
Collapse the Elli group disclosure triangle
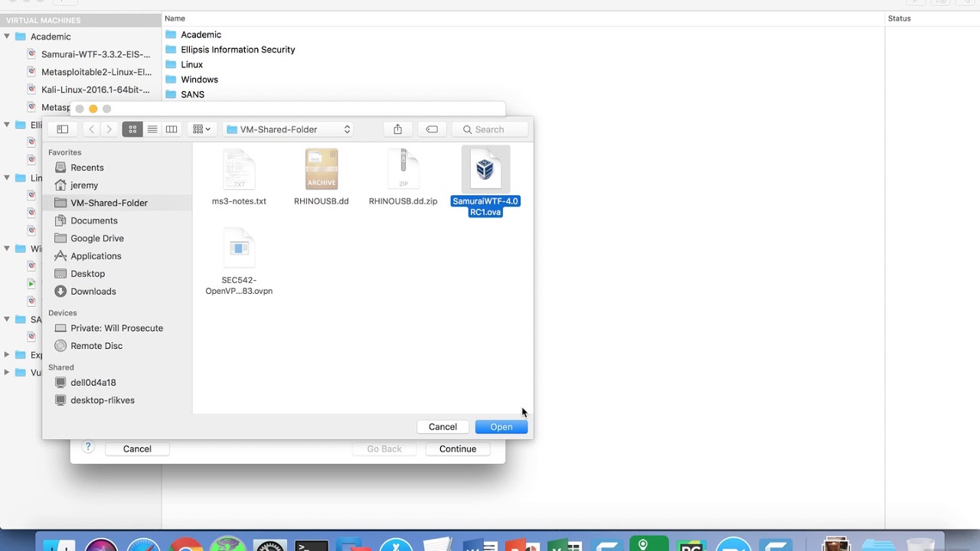coord(7,124)
